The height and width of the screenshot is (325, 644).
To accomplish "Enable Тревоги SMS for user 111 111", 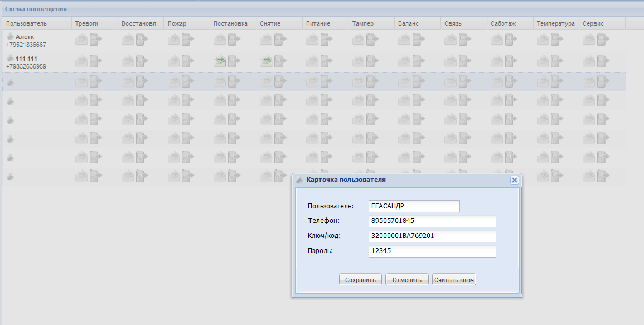I will coord(81,61).
